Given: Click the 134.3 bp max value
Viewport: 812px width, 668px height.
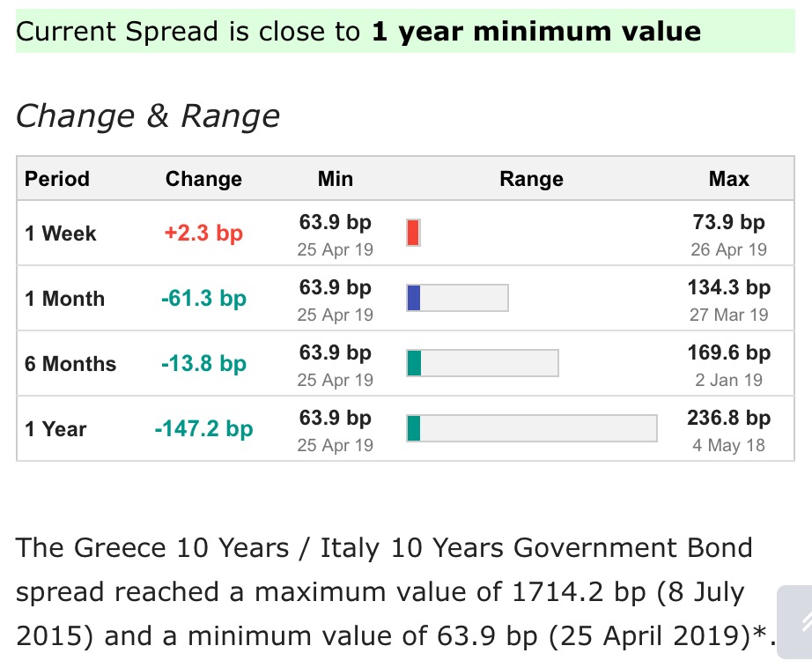Looking at the screenshot, I should click(728, 287).
